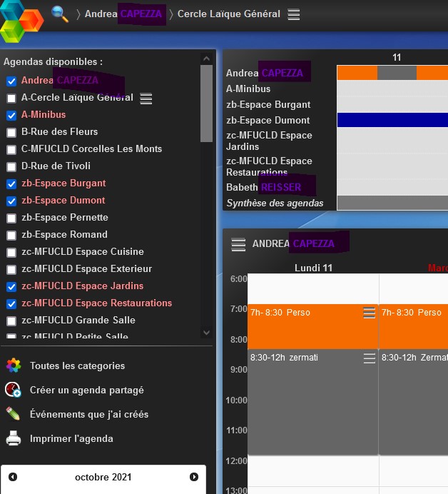
Task: Click the colorful cubes application logo
Action: pyautogui.click(x=21, y=20)
